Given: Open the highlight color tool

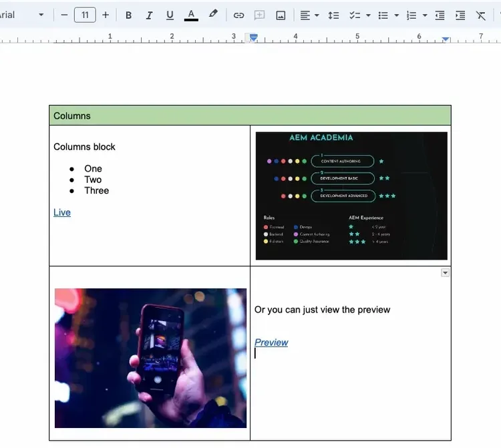Looking at the screenshot, I should 213,15.
